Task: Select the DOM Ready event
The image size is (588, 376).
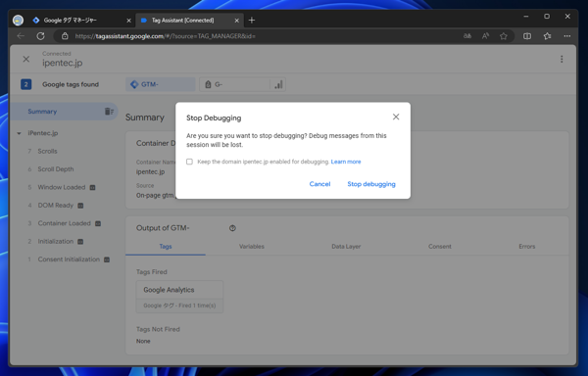Action: coord(56,206)
